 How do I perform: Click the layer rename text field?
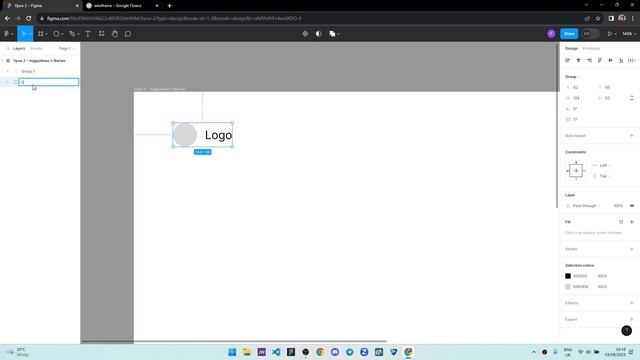tap(49, 82)
